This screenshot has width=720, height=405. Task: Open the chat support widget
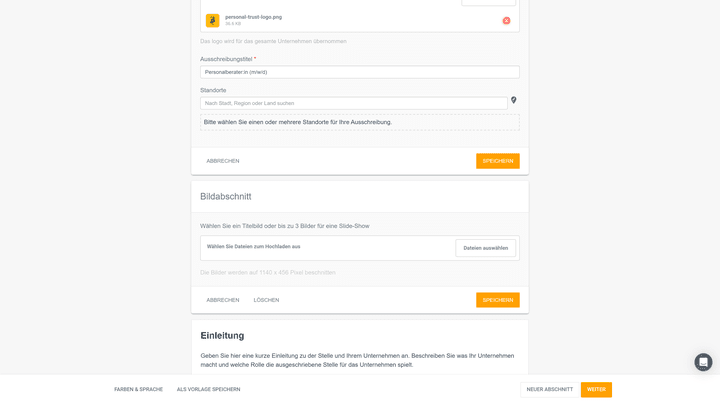point(703,362)
